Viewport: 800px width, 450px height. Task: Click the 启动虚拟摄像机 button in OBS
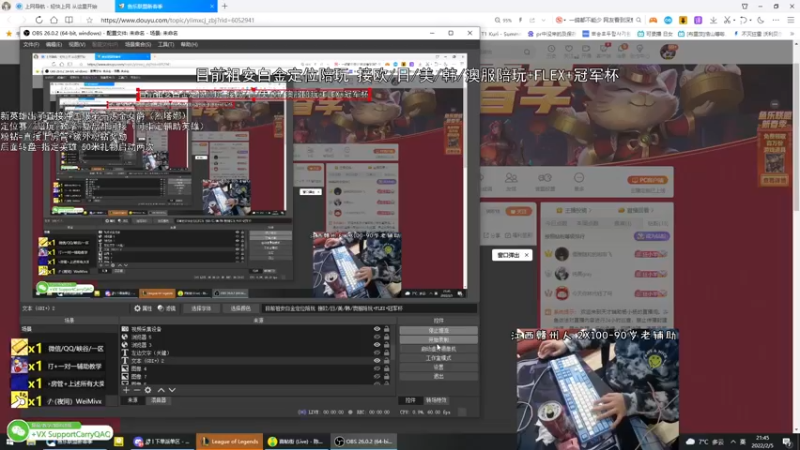438,348
